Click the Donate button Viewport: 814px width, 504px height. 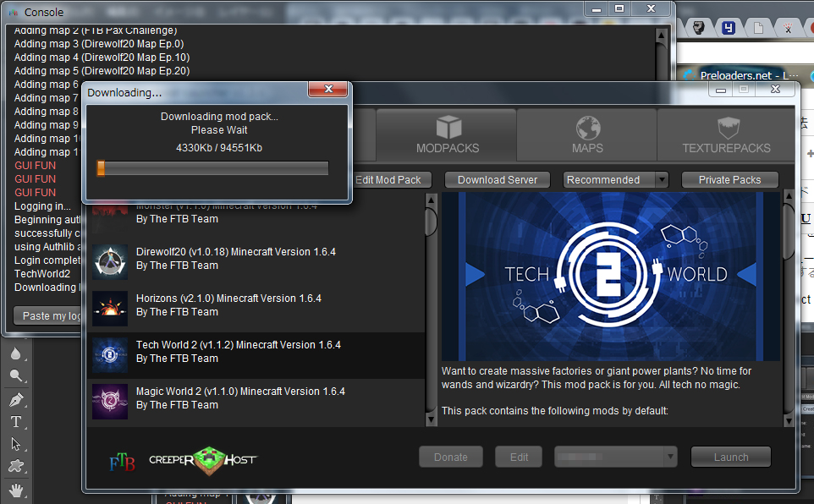(451, 457)
